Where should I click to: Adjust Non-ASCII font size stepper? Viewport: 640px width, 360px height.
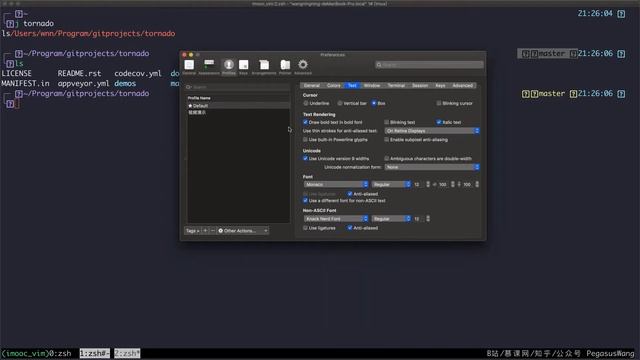click(x=428, y=219)
